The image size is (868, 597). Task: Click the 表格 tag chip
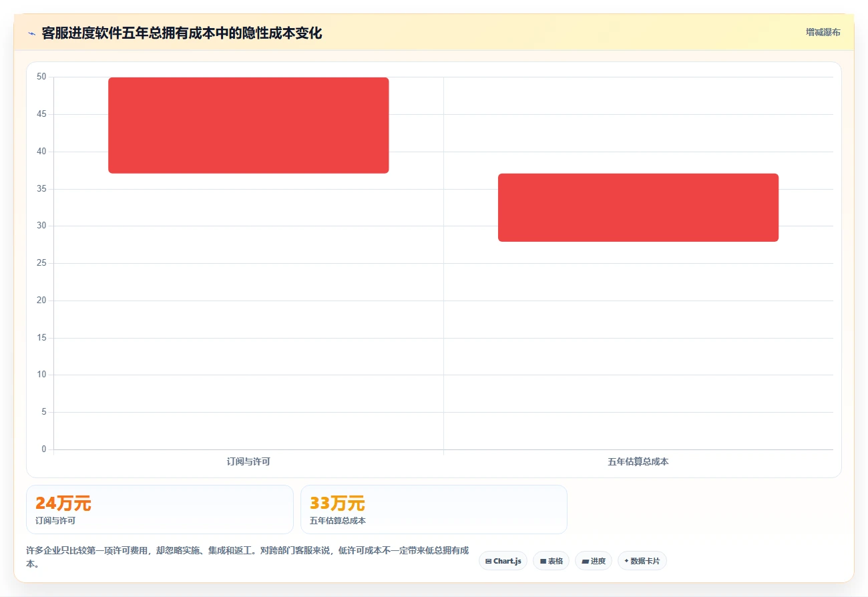[x=551, y=561]
